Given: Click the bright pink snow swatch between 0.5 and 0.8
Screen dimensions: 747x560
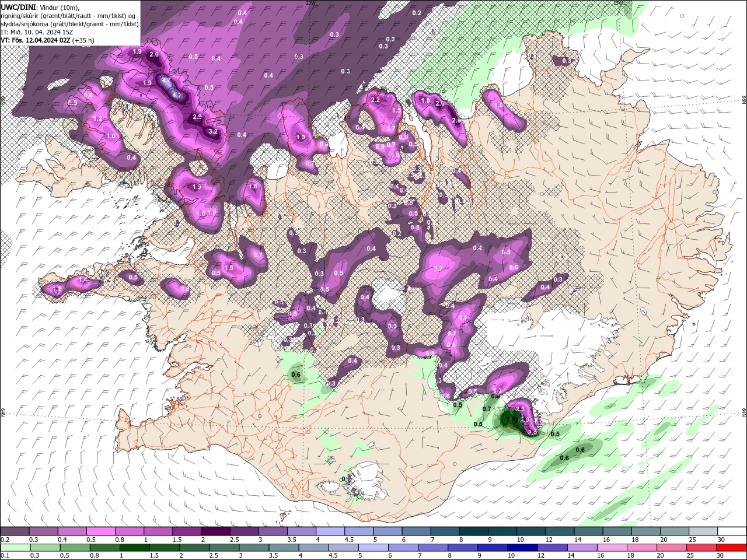Looking at the screenshot, I should (101, 531).
